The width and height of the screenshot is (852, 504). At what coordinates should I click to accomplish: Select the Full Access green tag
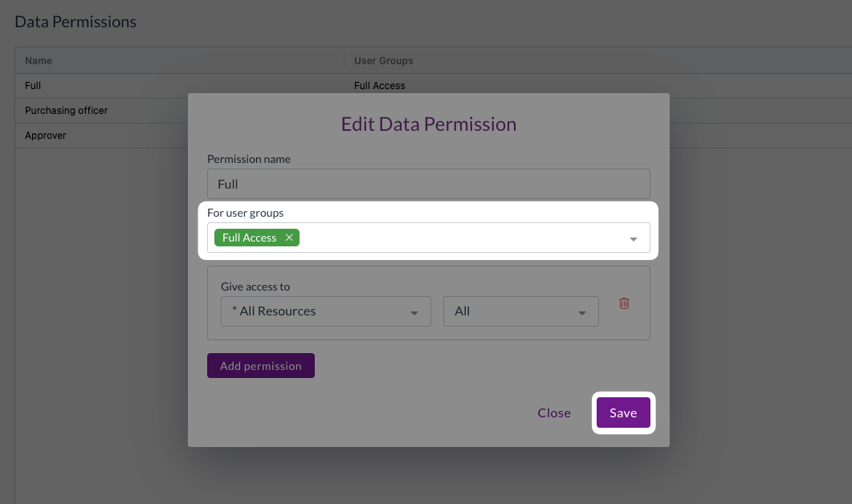click(x=249, y=238)
